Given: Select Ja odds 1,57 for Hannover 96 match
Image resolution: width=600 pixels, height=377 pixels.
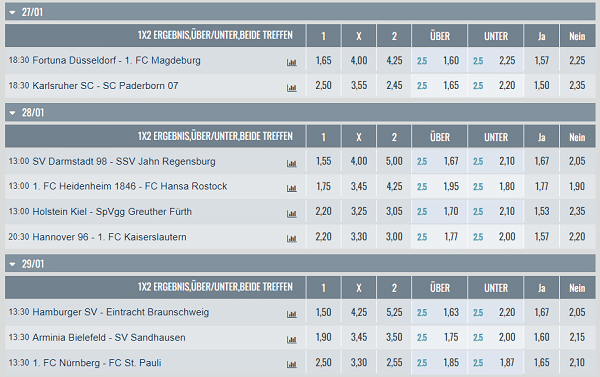Looking at the screenshot, I should 541,237.
